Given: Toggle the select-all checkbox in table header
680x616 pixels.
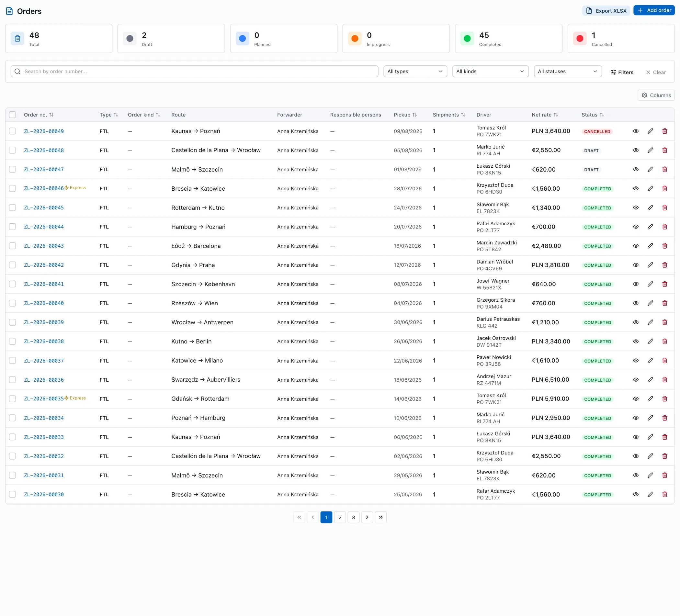Looking at the screenshot, I should (13, 115).
